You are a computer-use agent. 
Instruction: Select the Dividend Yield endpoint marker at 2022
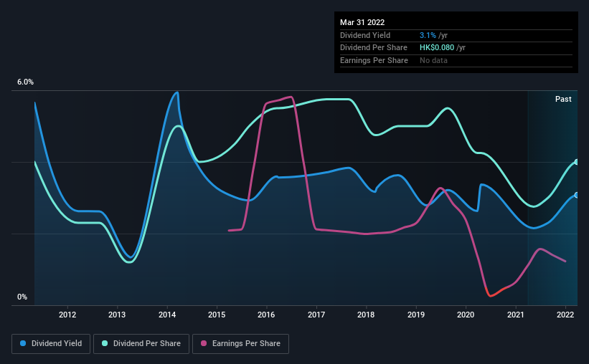point(577,195)
